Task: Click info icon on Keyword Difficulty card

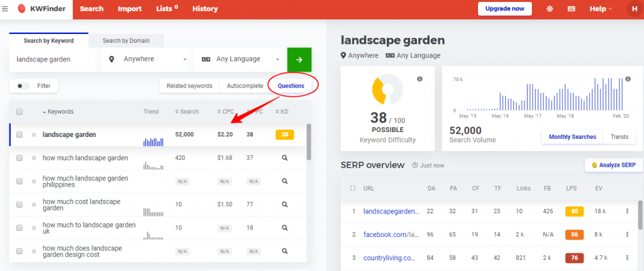Action: point(419,79)
